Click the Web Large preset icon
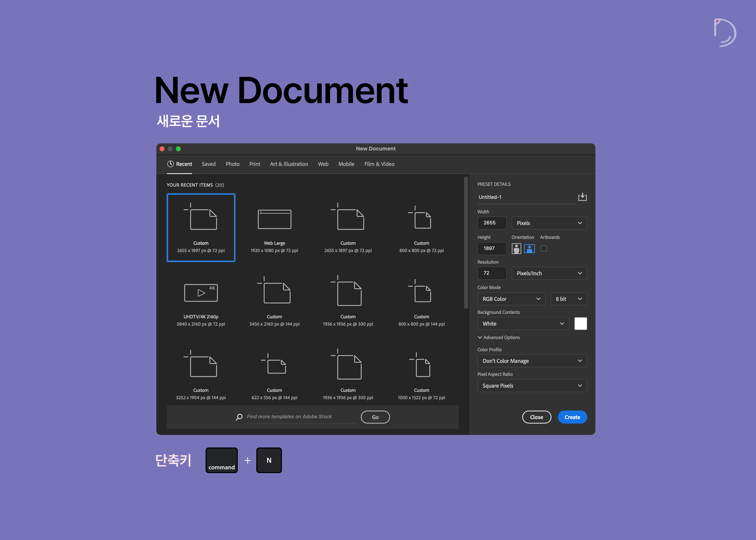 [x=274, y=219]
